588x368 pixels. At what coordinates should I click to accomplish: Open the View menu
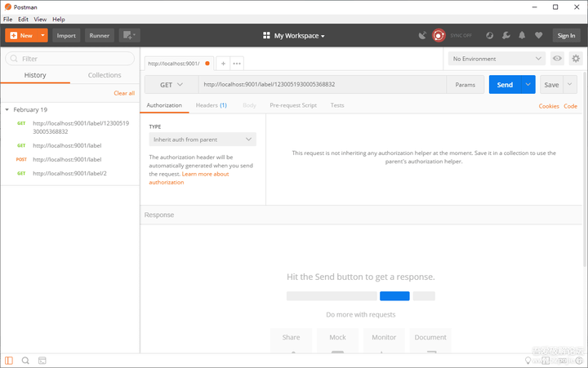point(40,19)
